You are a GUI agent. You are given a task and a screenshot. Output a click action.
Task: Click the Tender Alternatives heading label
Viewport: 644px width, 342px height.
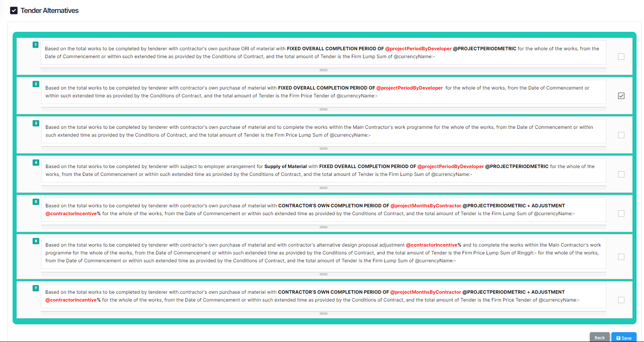tap(49, 11)
